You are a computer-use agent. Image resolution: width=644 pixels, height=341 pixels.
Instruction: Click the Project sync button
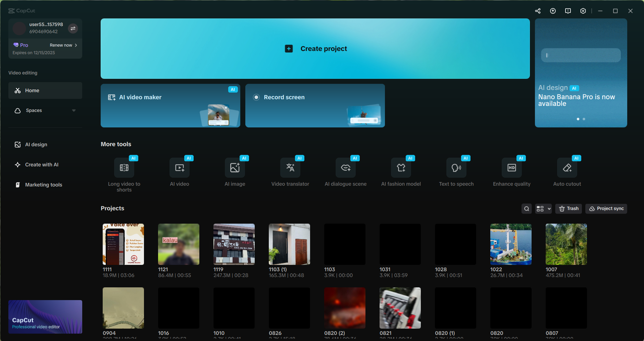(606, 209)
